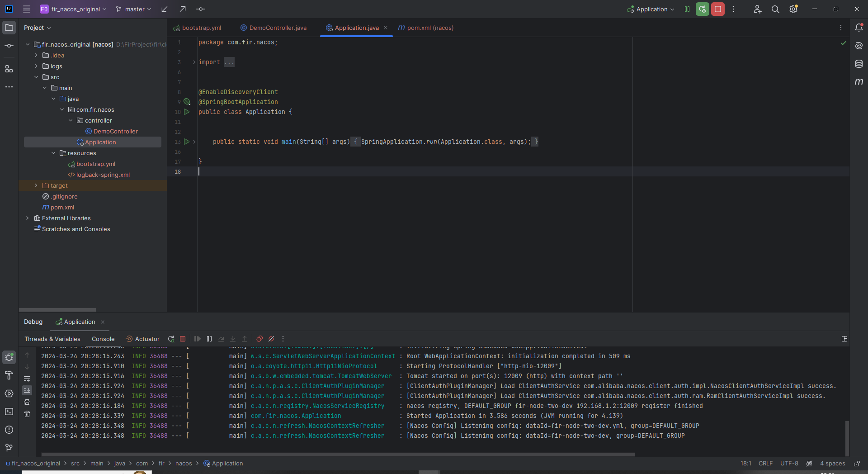Toggle Mute Breakpoints in debug toolbar
Image resolution: width=868 pixels, height=474 pixels.
point(271,339)
